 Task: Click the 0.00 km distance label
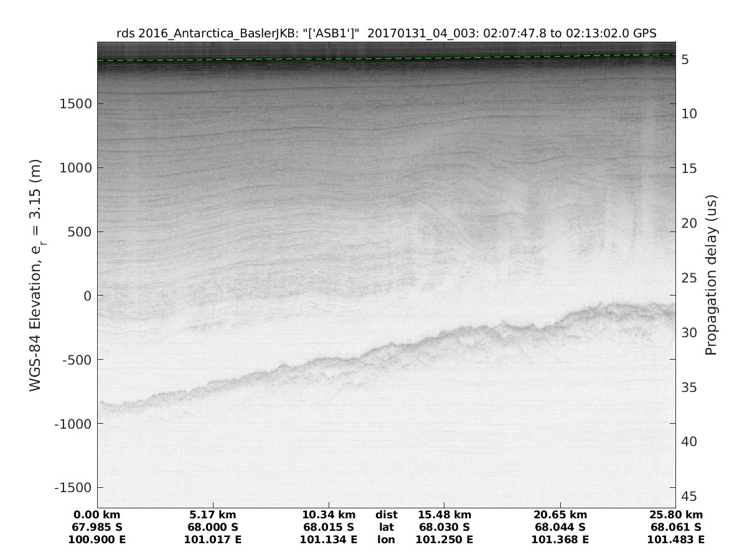[97, 515]
